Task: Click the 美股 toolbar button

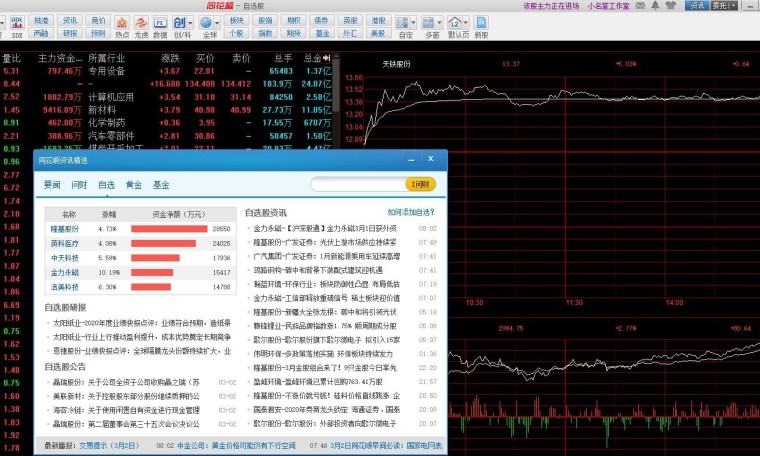Action: click(x=378, y=33)
